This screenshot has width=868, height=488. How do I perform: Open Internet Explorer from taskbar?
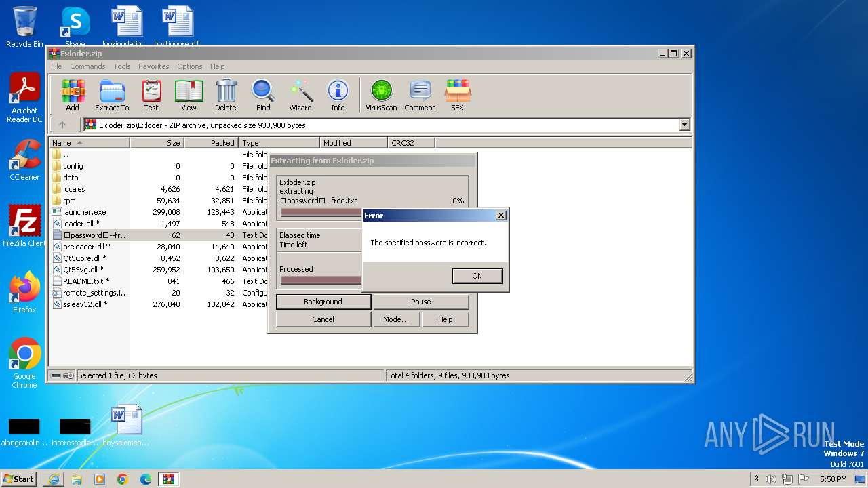tap(54, 479)
